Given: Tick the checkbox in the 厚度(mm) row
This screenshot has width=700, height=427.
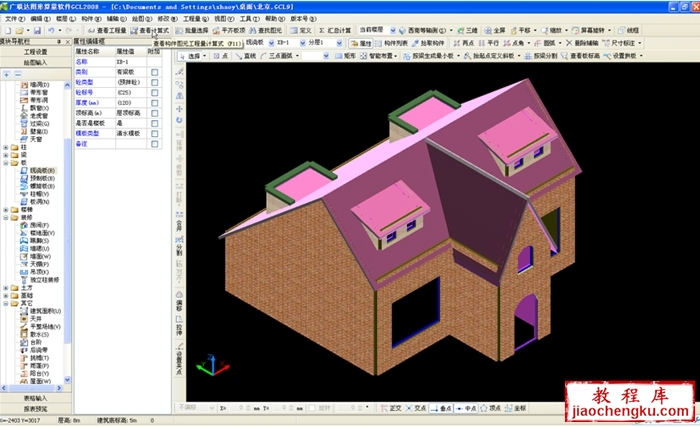Looking at the screenshot, I should tap(154, 103).
